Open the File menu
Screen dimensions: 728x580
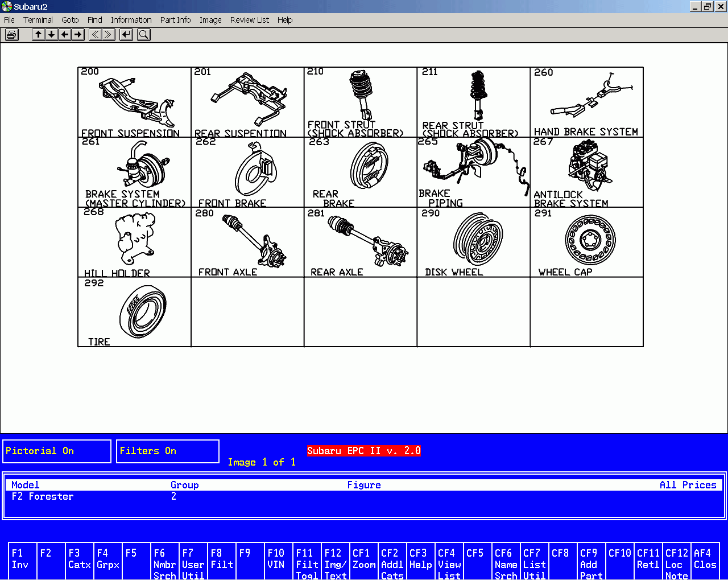coord(9,20)
